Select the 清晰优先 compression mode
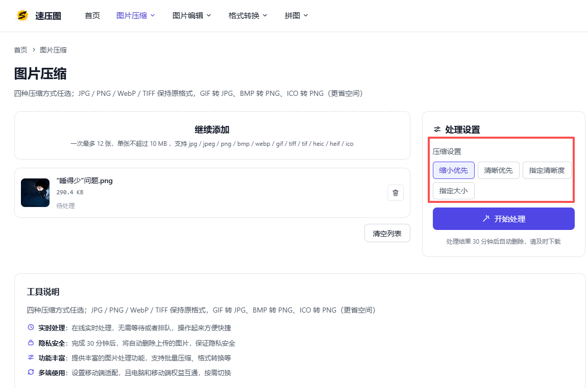 click(498, 170)
